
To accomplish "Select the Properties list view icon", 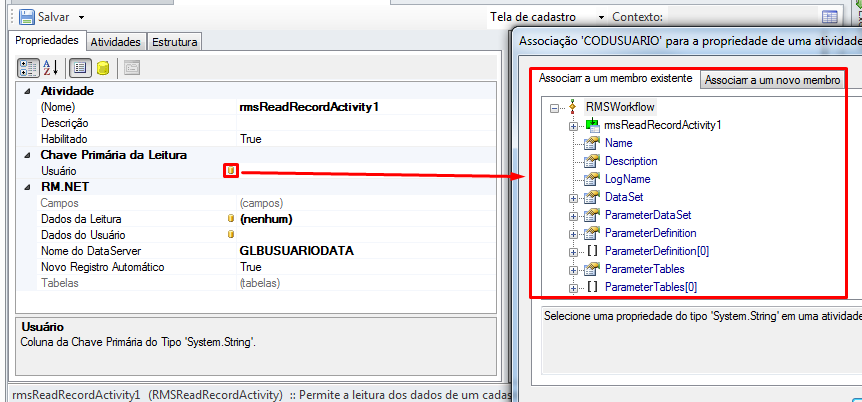I will (80, 68).
